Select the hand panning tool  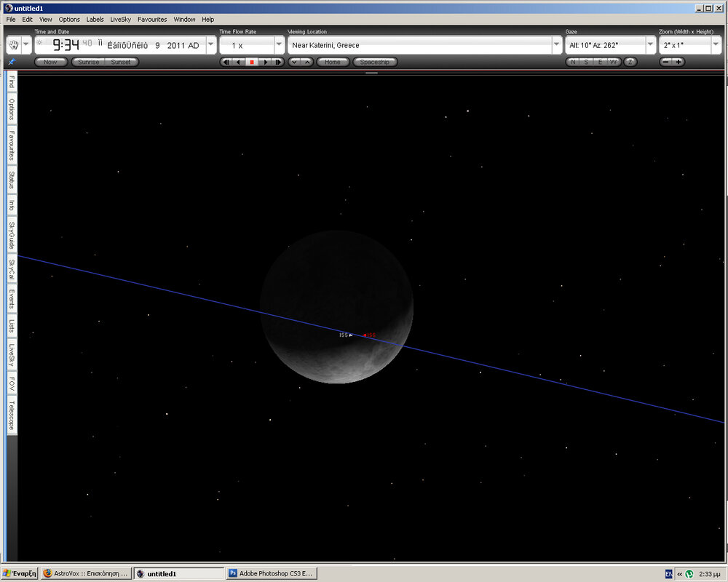13,44
